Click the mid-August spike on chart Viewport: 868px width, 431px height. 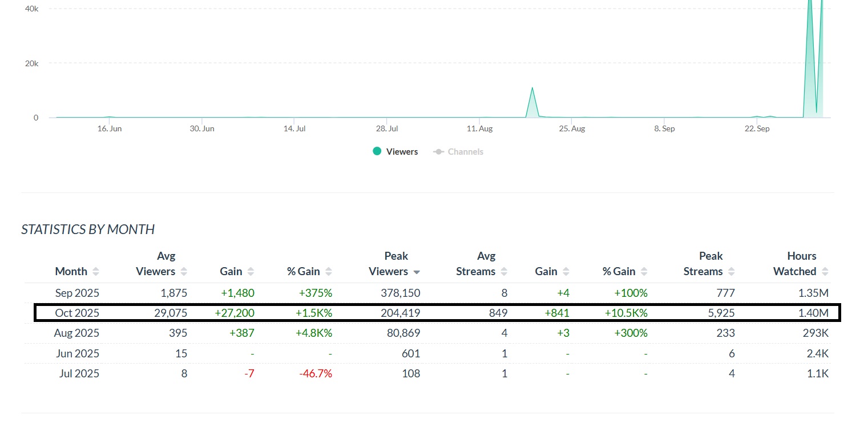[x=532, y=89]
